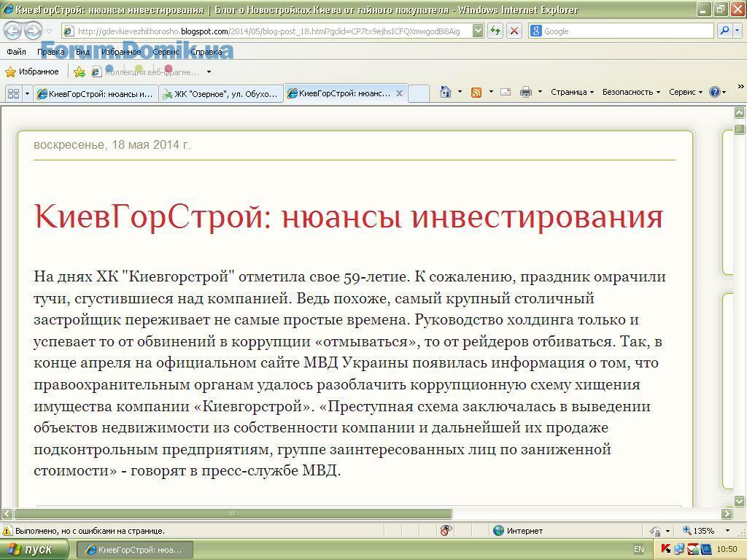Screen dimensions: 747x560
Task: Click the page error warning icon in status bar
Action: (x=7, y=531)
